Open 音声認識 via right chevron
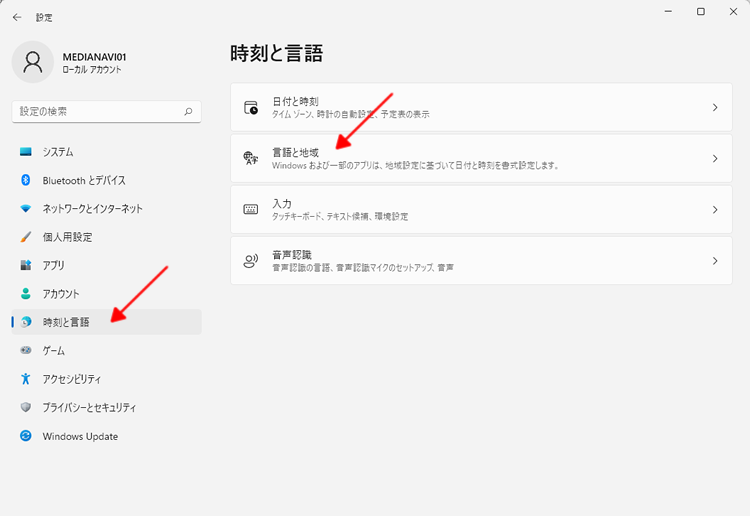The image size is (750, 516). [714, 261]
